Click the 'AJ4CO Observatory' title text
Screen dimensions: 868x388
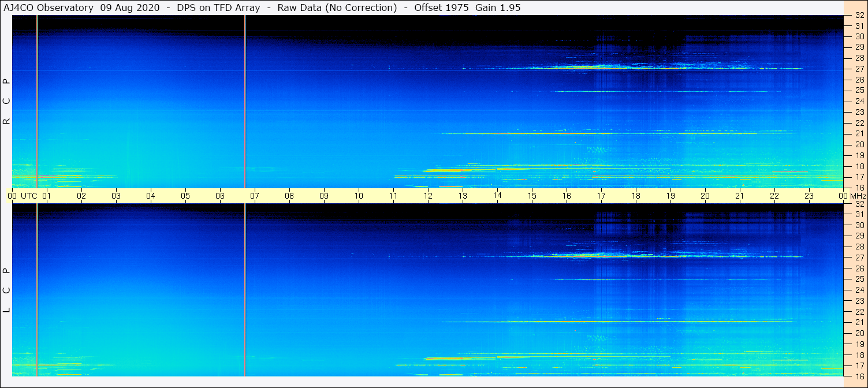[49, 8]
